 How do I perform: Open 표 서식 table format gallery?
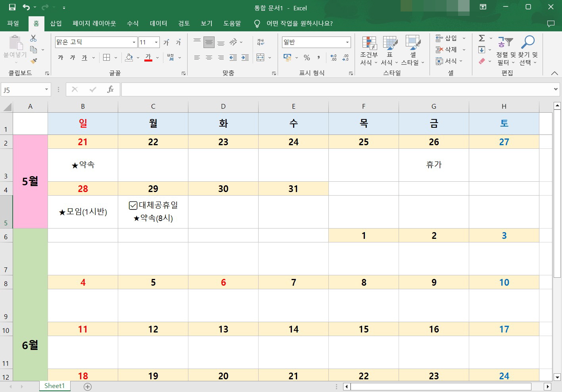click(x=389, y=51)
